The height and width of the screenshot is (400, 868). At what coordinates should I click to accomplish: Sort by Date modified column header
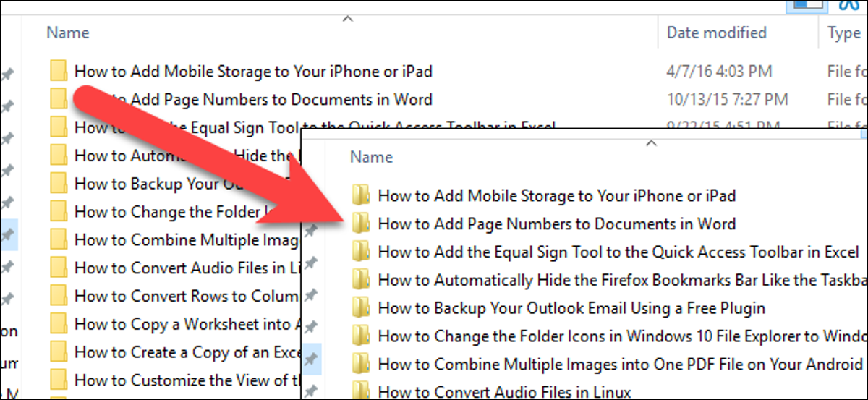(716, 33)
